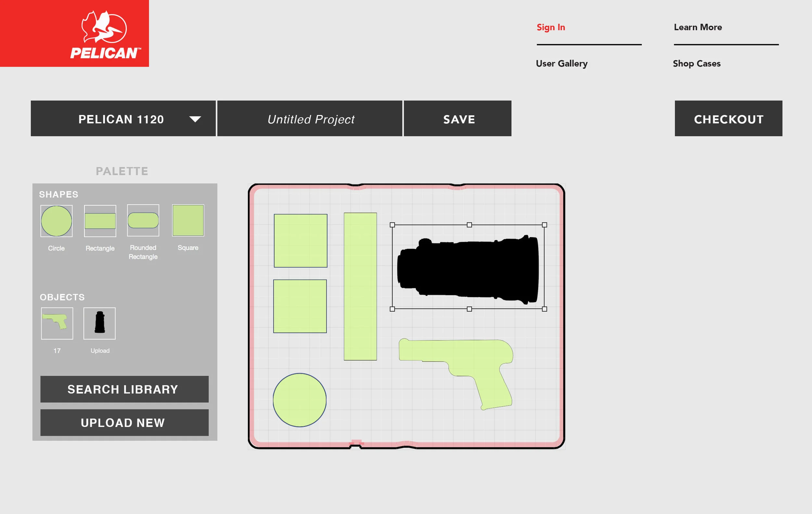Pick the Rectangle shape from the palette

click(100, 221)
